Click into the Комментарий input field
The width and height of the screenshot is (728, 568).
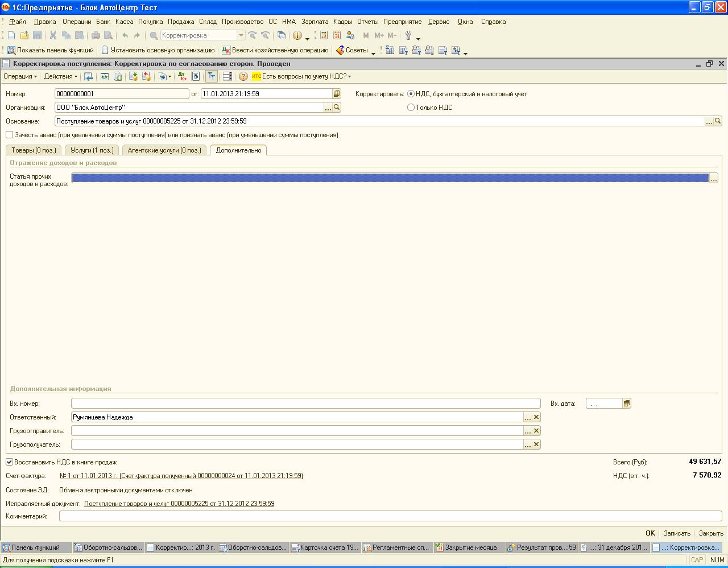[x=390, y=516]
